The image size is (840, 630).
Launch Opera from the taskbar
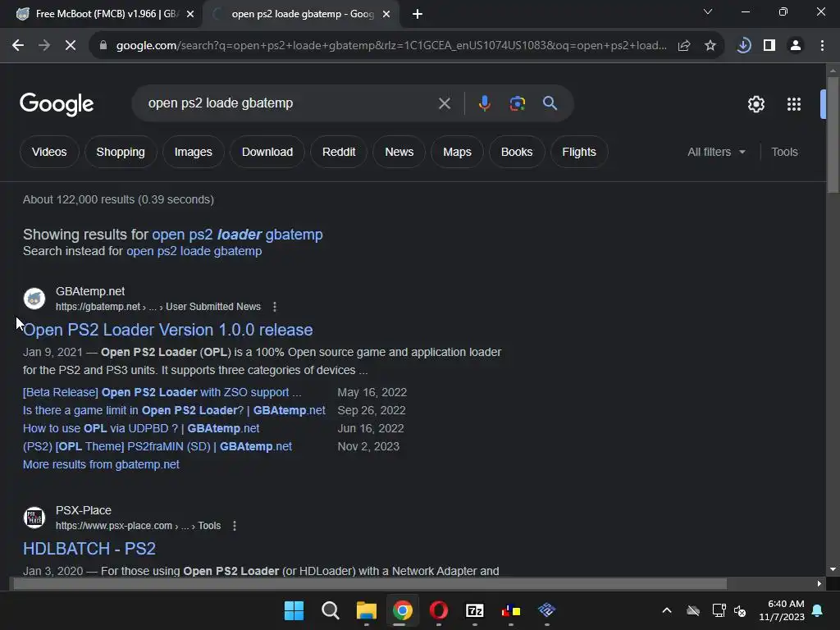coord(439,610)
